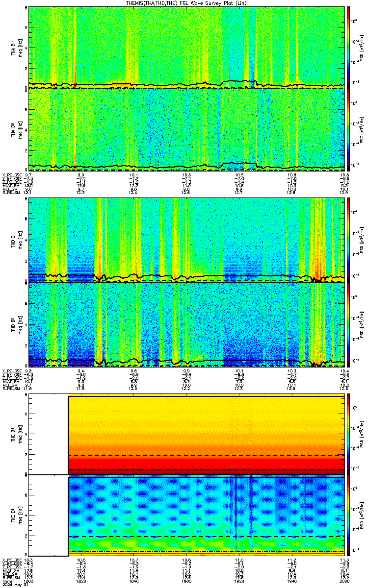The height and width of the screenshot is (588, 368).
Task: Click the PSD [nT²/Hz] label by the THA B⊥ color bar
Action: click(363, 48)
